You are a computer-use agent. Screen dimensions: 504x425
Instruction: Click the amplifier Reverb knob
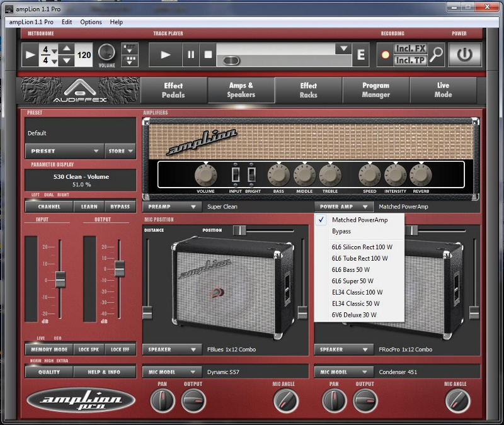(x=421, y=176)
